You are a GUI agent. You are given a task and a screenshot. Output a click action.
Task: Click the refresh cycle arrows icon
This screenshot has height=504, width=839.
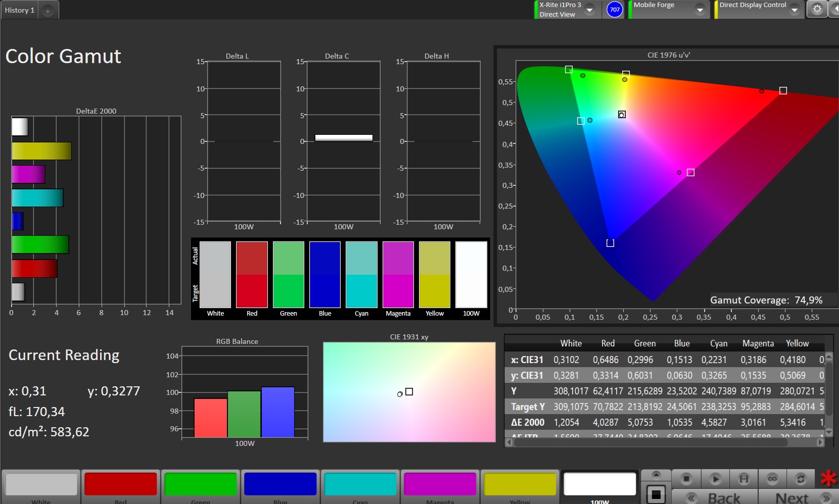click(x=800, y=478)
